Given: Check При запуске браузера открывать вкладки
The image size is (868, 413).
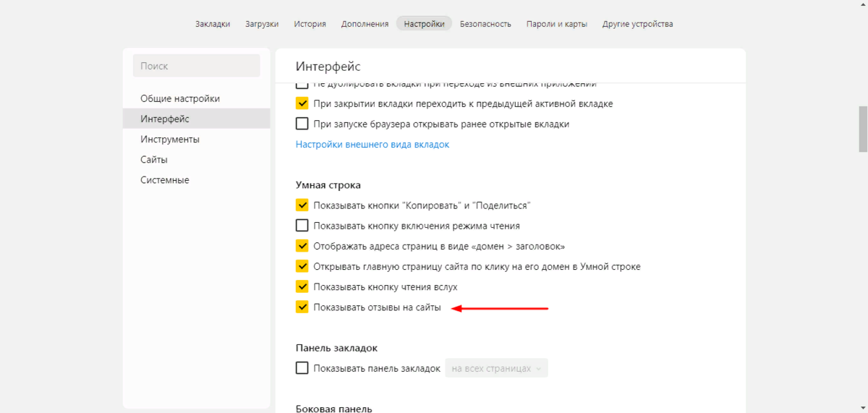Looking at the screenshot, I should (302, 124).
